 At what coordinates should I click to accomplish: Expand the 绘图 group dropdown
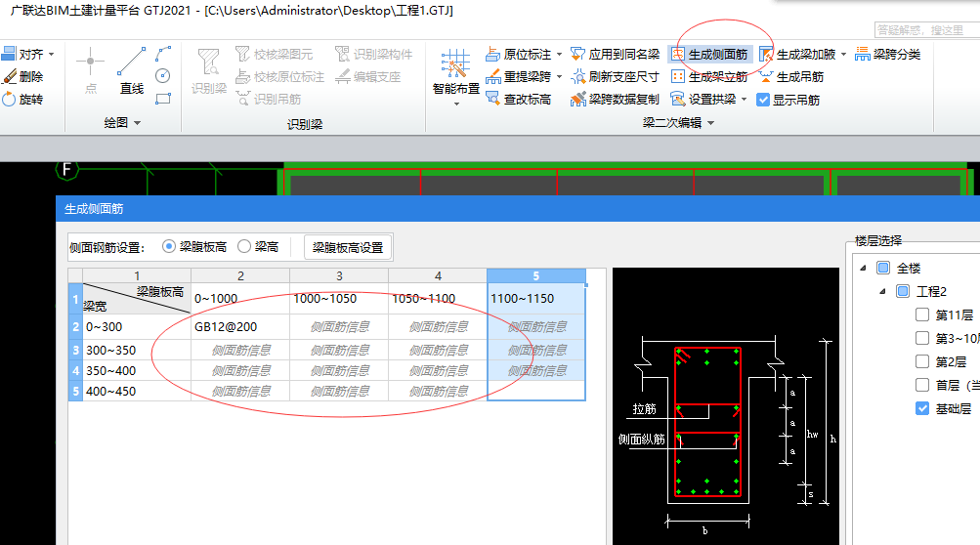137,123
